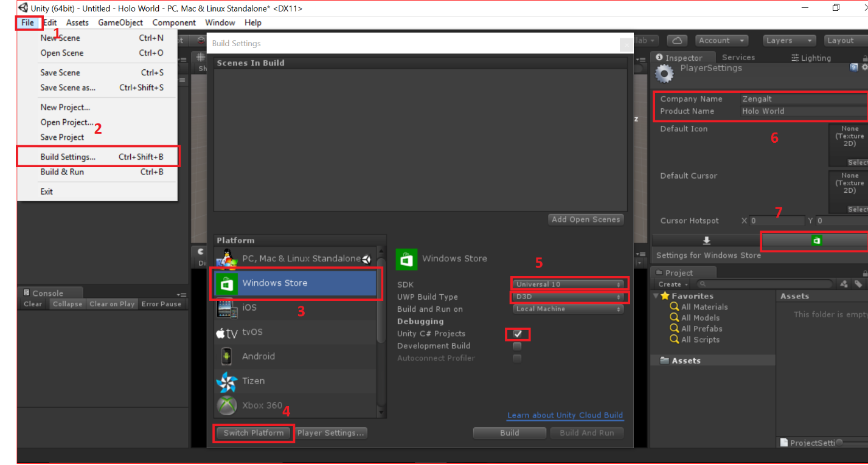Open the PlayerSettings context gear menu
The image size is (868, 465).
point(864,67)
